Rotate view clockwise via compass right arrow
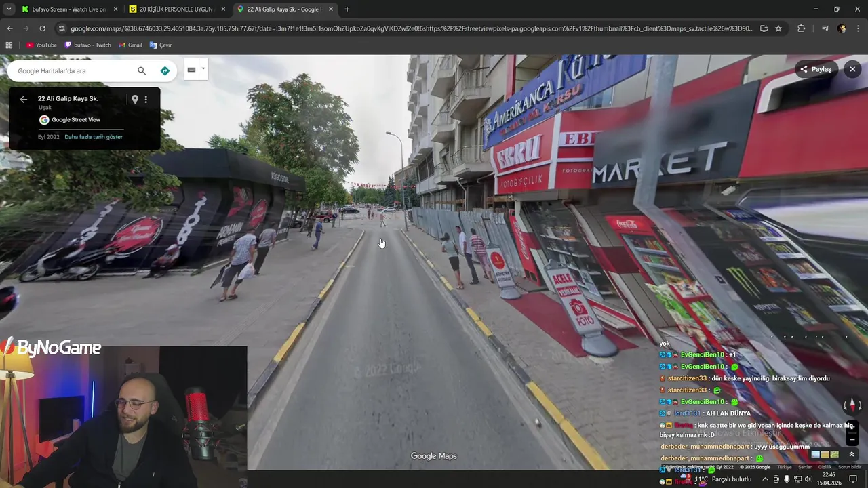The width and height of the screenshot is (868, 488). click(x=860, y=405)
